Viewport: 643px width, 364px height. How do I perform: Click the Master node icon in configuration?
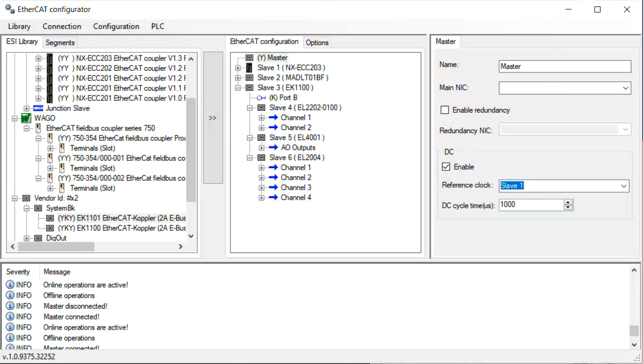tap(249, 58)
